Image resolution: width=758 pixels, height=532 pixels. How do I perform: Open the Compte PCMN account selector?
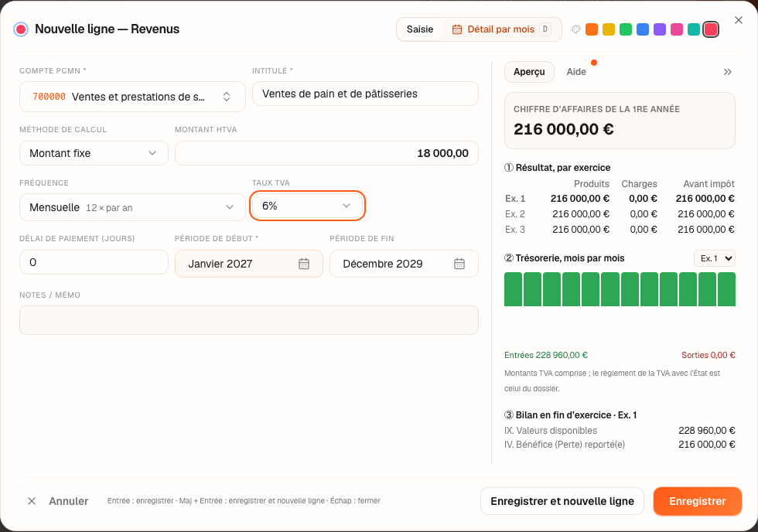coord(132,97)
